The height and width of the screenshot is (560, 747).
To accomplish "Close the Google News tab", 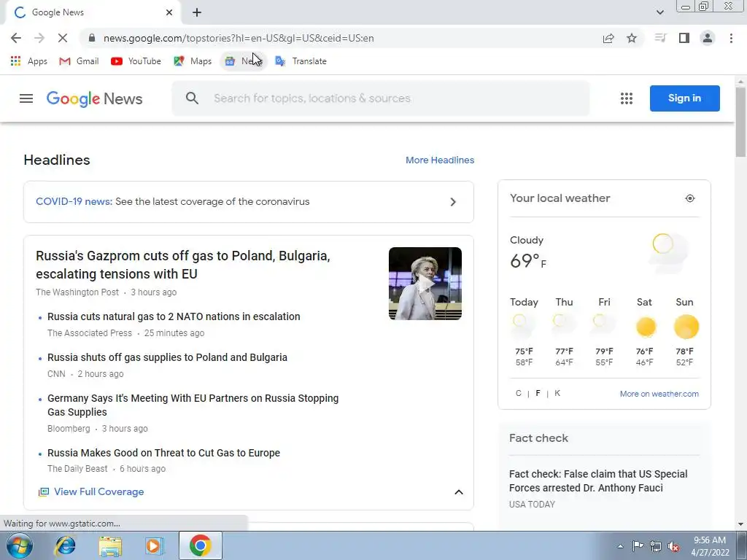I will click(x=169, y=13).
